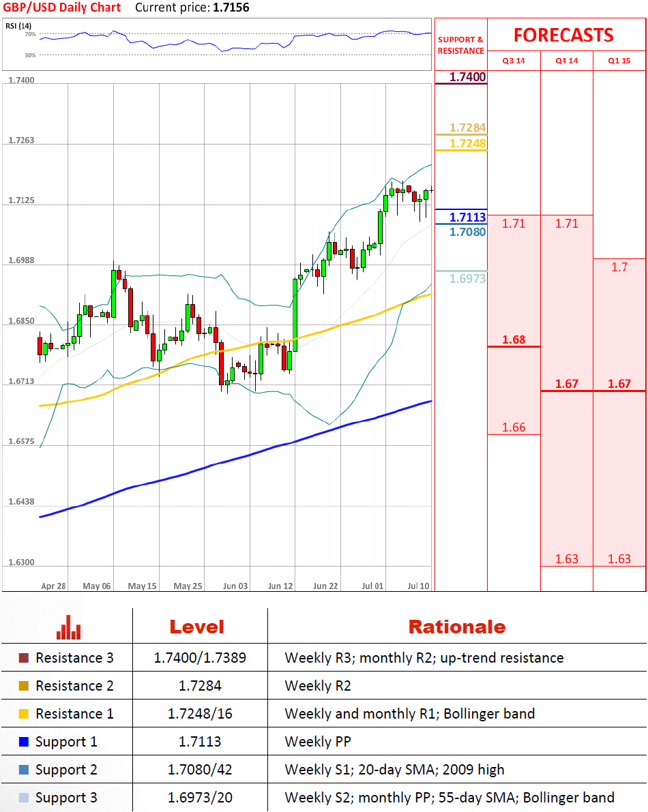Switch to the Q4 14 forecast column
648x812 pixels.
pos(566,61)
